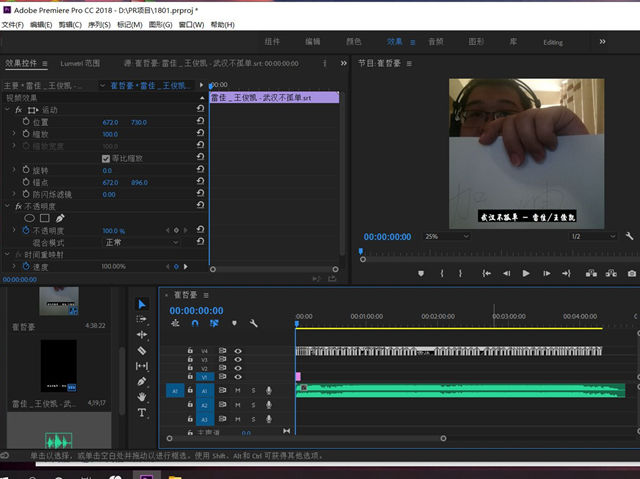Click the Program Monitor playhead marker
This screenshot has height=479, width=640.
tap(361, 252)
